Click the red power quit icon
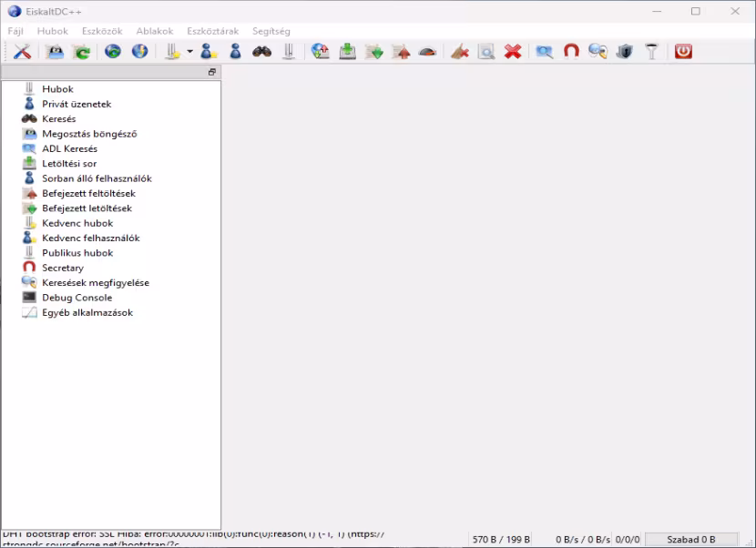Image resolution: width=756 pixels, height=548 pixels. point(683,51)
